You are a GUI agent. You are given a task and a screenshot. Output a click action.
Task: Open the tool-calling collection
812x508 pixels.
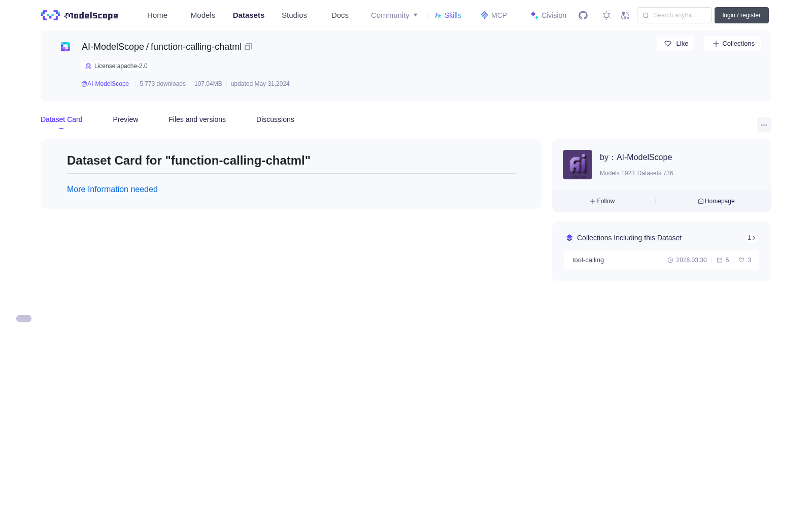(x=662, y=260)
